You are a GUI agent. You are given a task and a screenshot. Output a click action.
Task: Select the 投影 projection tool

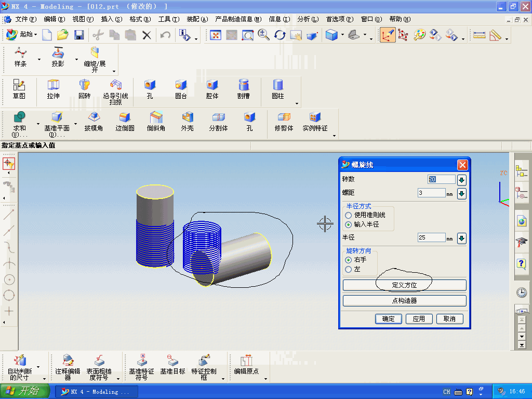pos(58,57)
